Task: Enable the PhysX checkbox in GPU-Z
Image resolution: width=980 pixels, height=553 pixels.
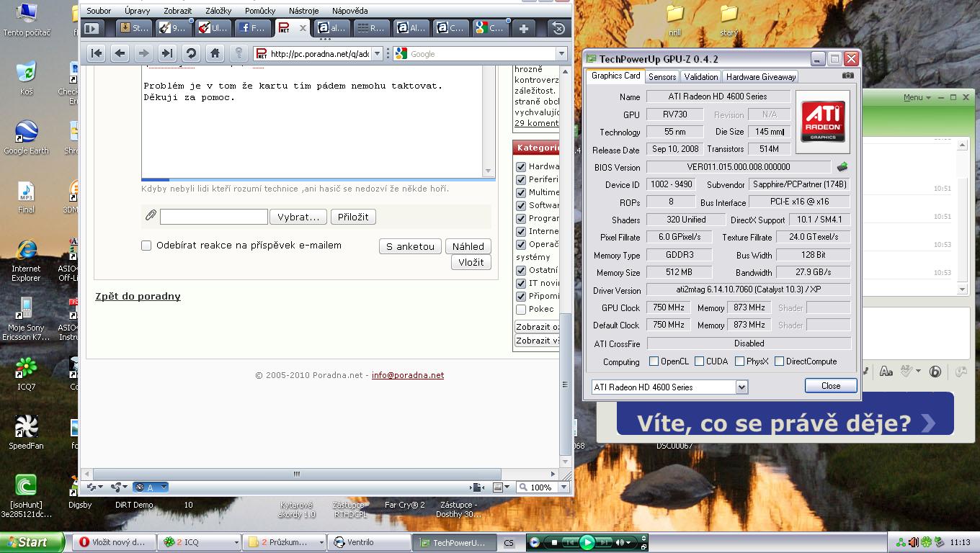Action: 739,361
